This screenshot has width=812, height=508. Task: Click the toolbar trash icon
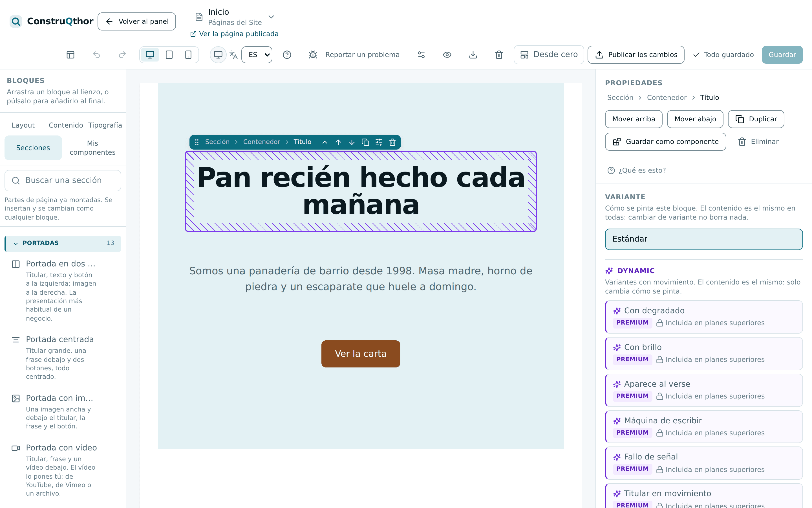point(499,55)
